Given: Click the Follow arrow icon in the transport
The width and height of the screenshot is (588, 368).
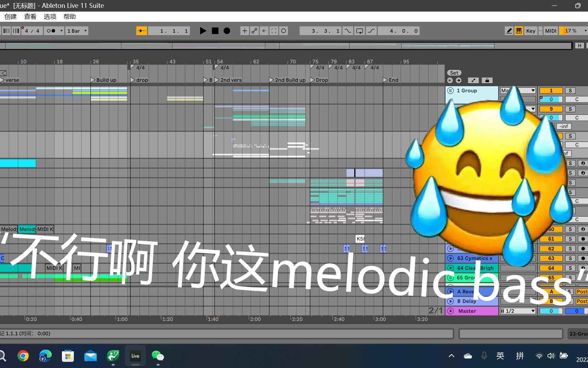Looking at the screenshot, I should click(x=142, y=31).
